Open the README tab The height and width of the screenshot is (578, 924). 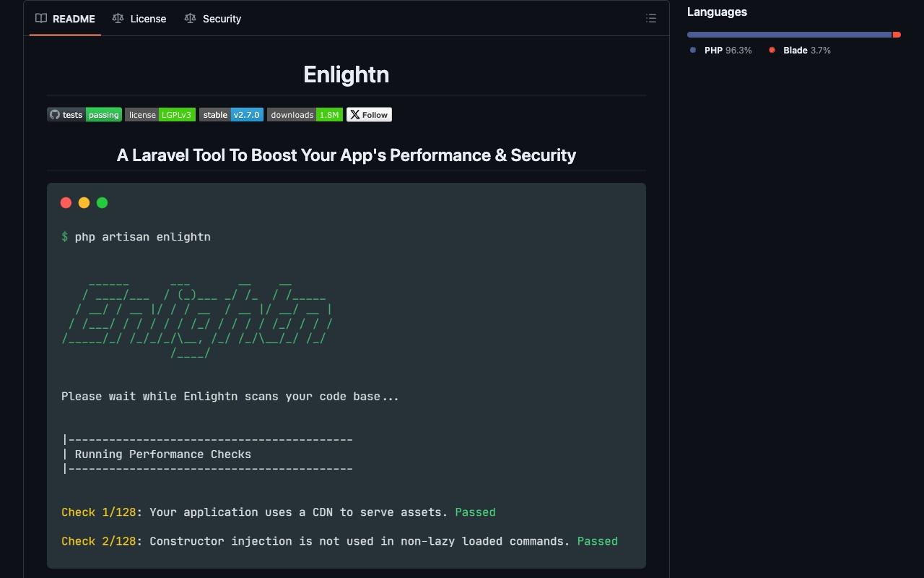pos(66,19)
